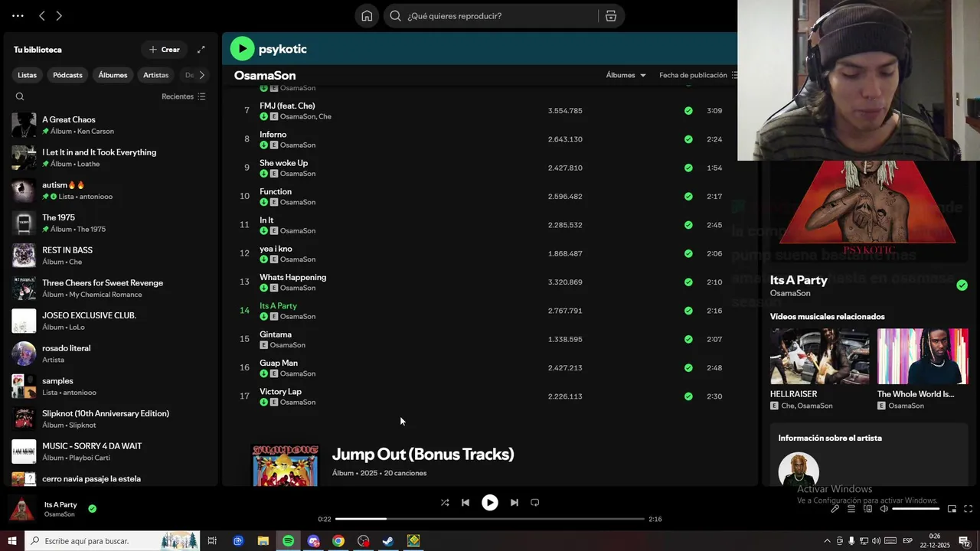Open the Fecha de publicación sort dropdown
Screen dimensions: 980x551
click(698, 75)
